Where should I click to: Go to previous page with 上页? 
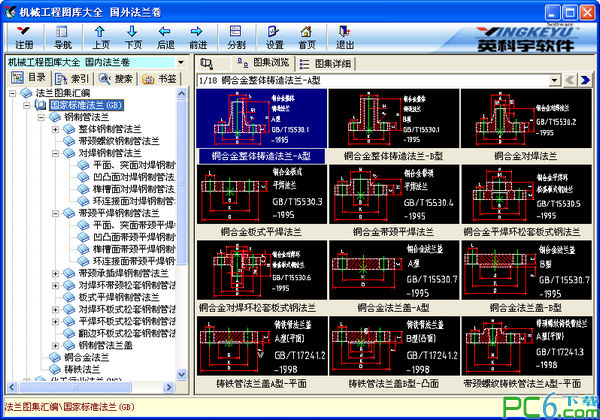pyautogui.click(x=101, y=37)
